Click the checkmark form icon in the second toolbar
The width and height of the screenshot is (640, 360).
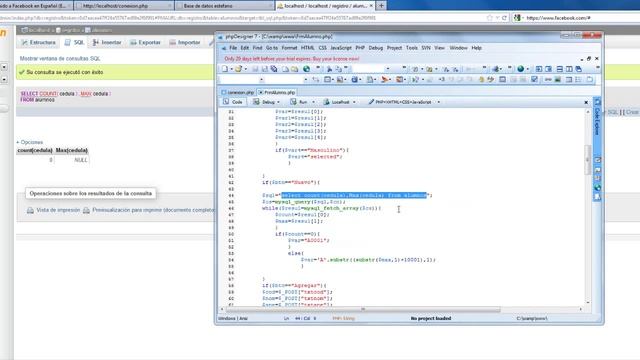pyautogui.click(x=534, y=80)
